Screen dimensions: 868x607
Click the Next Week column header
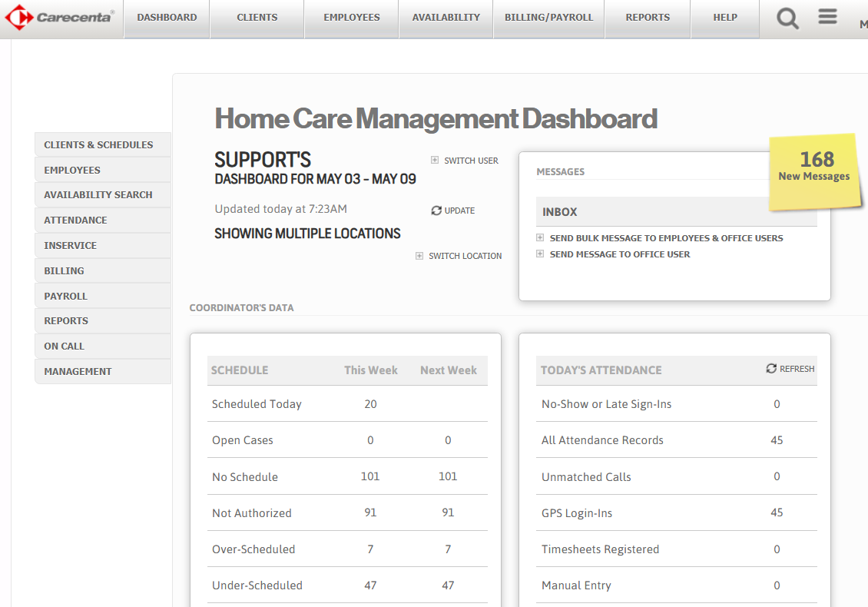click(x=449, y=370)
